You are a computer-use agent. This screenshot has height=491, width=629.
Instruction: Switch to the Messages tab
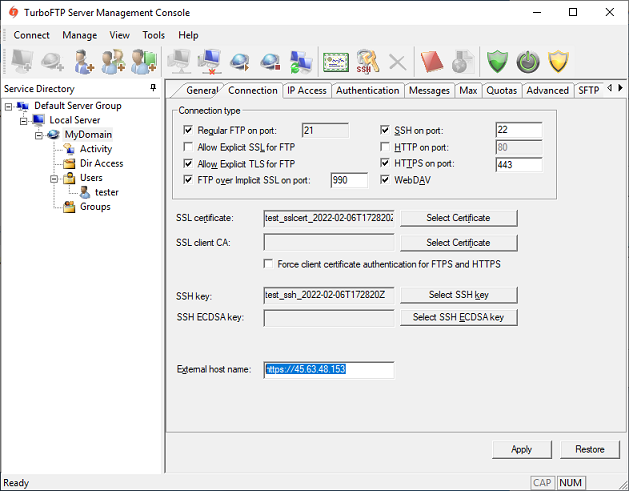click(x=429, y=91)
